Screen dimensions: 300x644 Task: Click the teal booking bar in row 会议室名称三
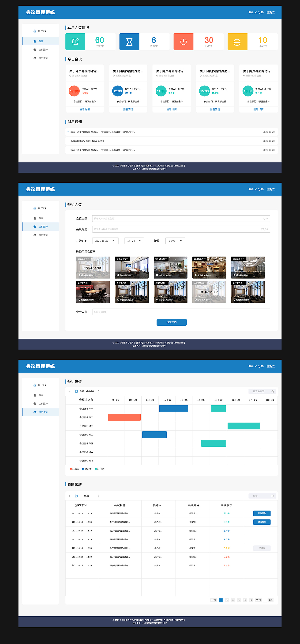tap(244, 426)
